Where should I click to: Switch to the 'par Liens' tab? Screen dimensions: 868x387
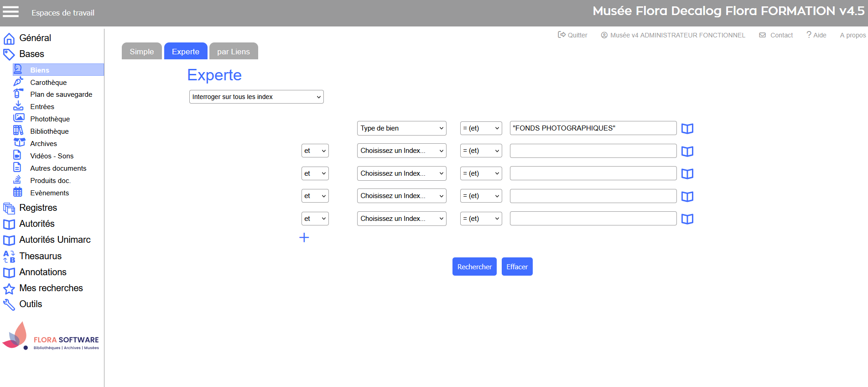(234, 52)
